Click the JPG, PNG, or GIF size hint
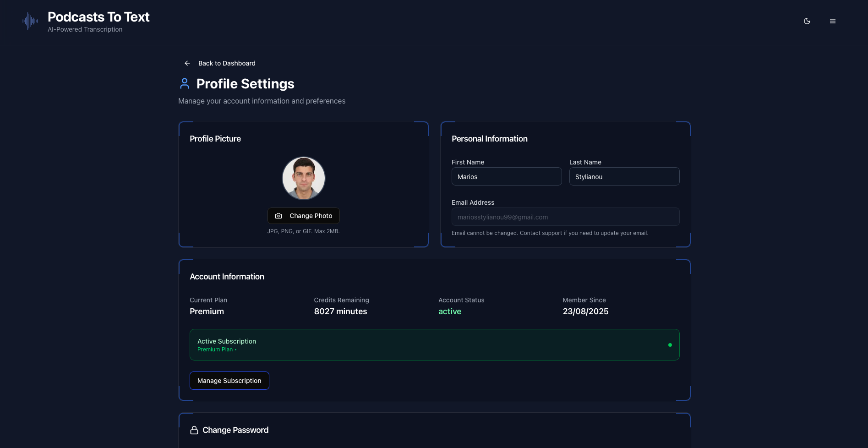This screenshot has height=448, width=868. tap(304, 231)
